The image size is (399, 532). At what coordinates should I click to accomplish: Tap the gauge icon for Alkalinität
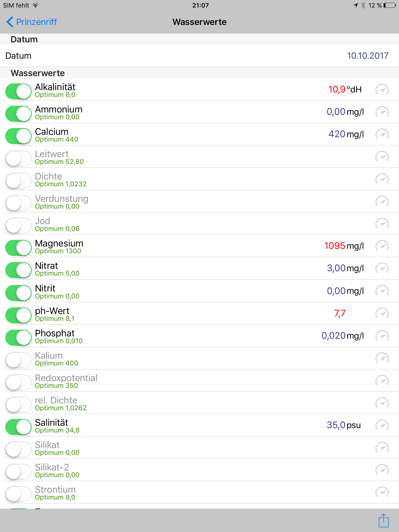point(382,90)
